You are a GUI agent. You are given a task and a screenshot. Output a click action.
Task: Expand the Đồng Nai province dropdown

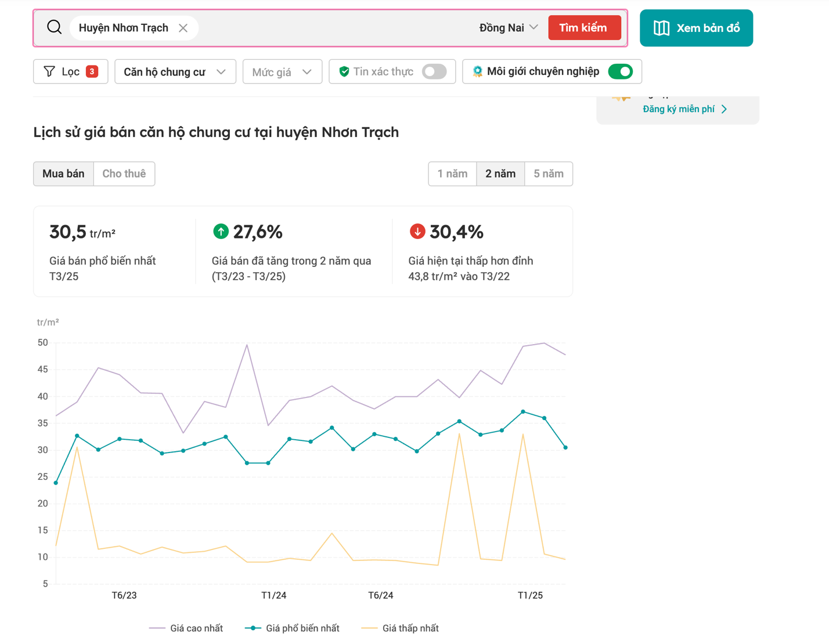coord(509,28)
